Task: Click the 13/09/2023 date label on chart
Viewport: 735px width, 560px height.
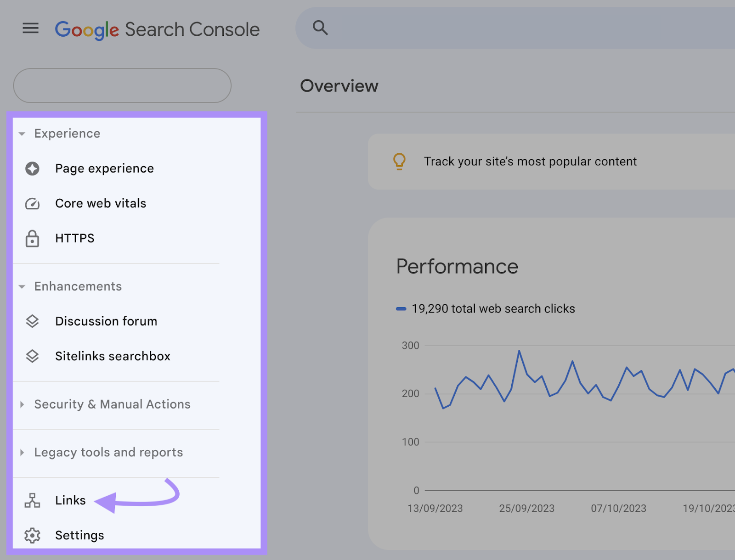Action: [435, 509]
